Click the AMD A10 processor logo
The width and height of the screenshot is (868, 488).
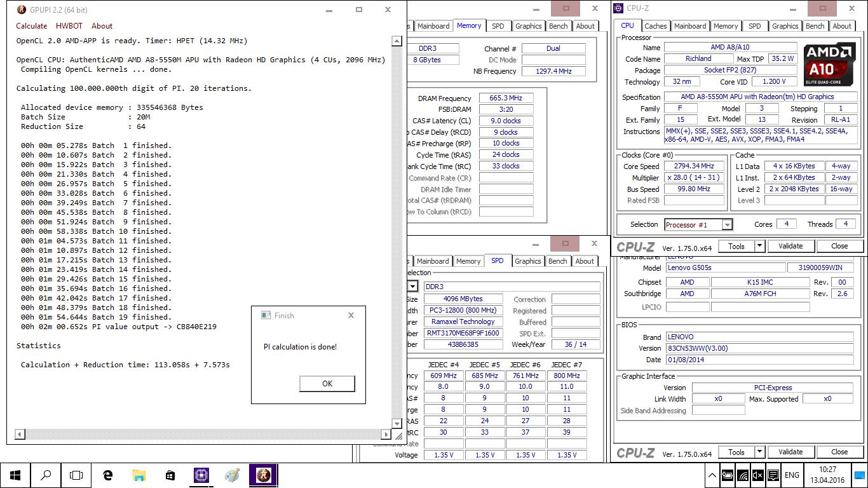829,64
